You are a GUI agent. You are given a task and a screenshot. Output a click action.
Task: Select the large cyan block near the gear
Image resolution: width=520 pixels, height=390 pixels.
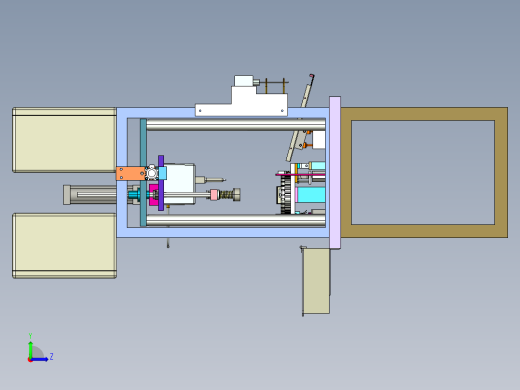point(310,195)
